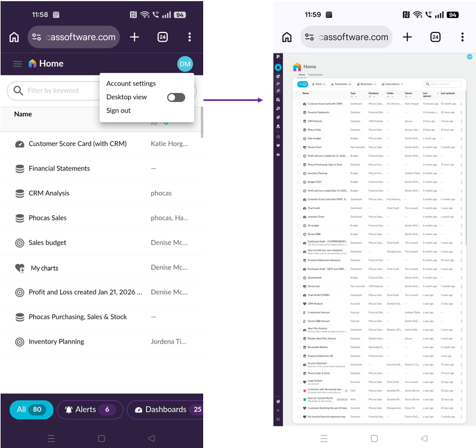Image resolution: width=476 pixels, height=448 pixels.
Task: Check the select-all box beside Name header
Action: pyautogui.click(x=298, y=93)
